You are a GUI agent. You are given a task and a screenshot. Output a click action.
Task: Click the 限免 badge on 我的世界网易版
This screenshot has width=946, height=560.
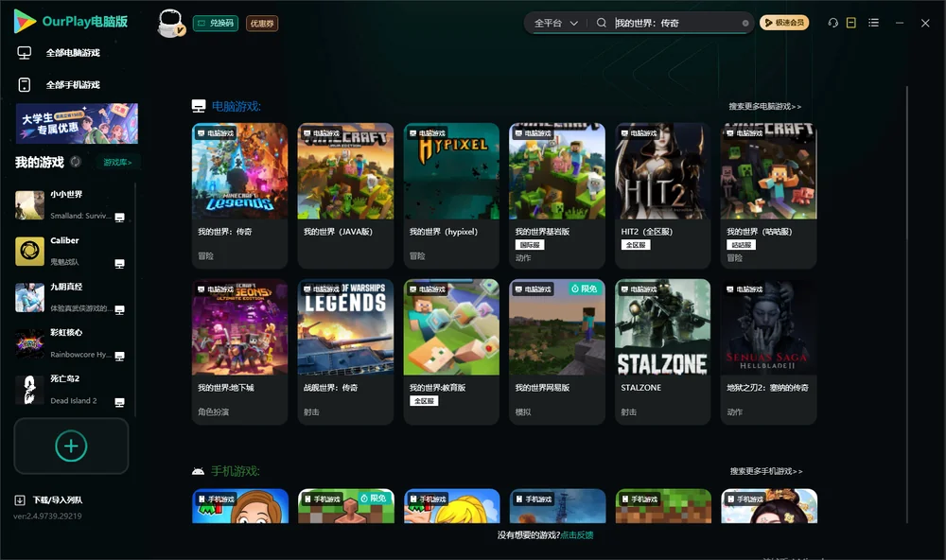pos(584,289)
